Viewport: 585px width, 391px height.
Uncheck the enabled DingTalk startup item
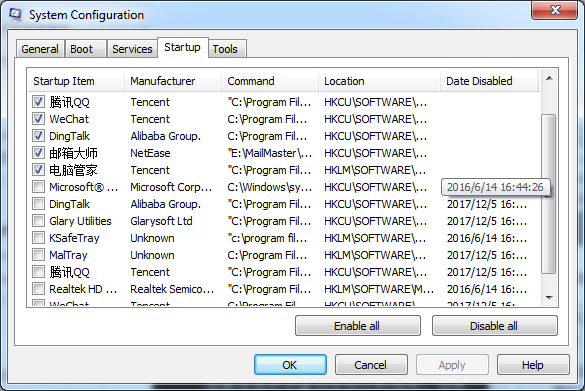click(x=38, y=136)
